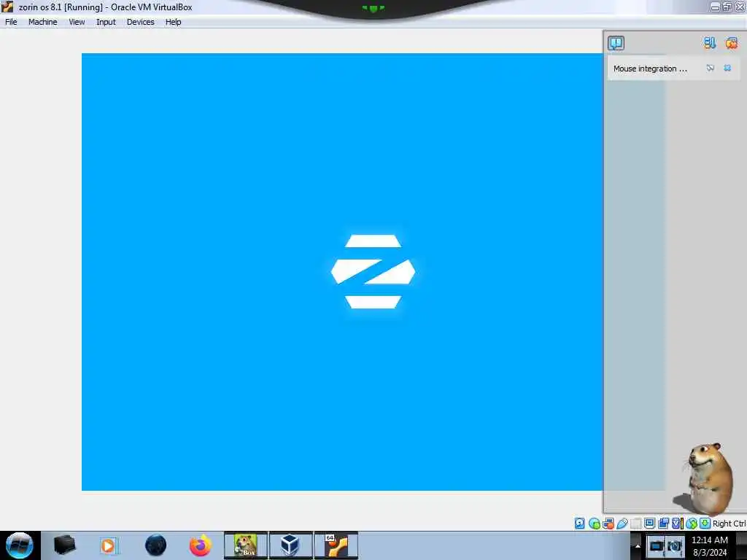747x560 pixels.
Task: Switch to the hamster Box taskbar app
Action: point(245,545)
